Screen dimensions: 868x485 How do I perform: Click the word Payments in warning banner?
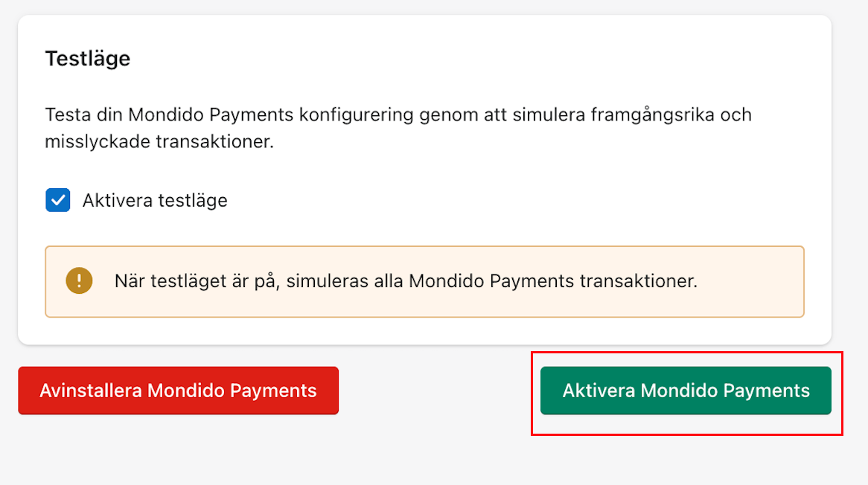(532, 281)
